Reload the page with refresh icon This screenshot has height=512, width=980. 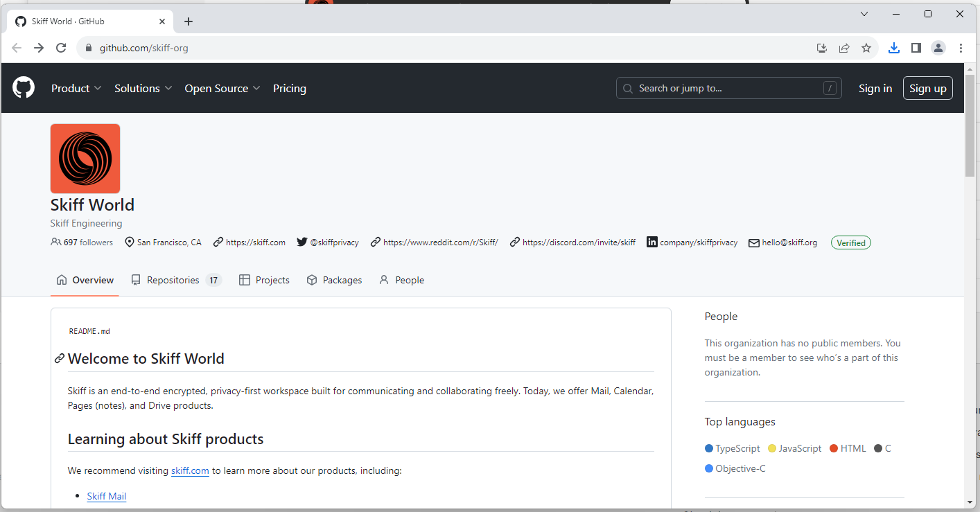[x=61, y=48]
